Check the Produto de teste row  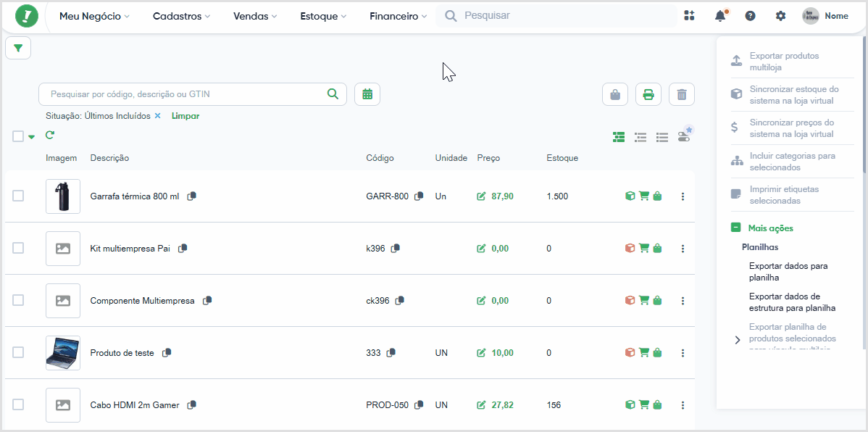[18, 352]
